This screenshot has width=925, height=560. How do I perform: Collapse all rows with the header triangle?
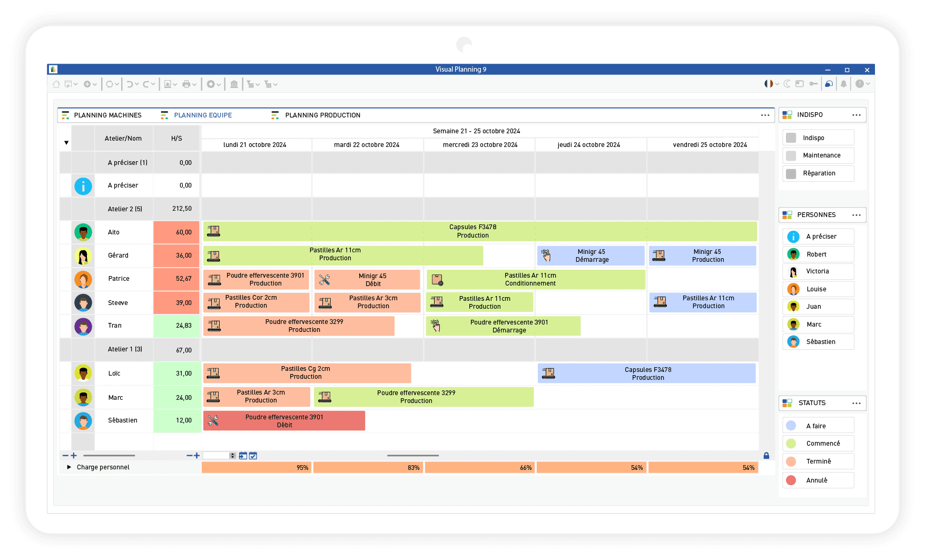(66, 142)
